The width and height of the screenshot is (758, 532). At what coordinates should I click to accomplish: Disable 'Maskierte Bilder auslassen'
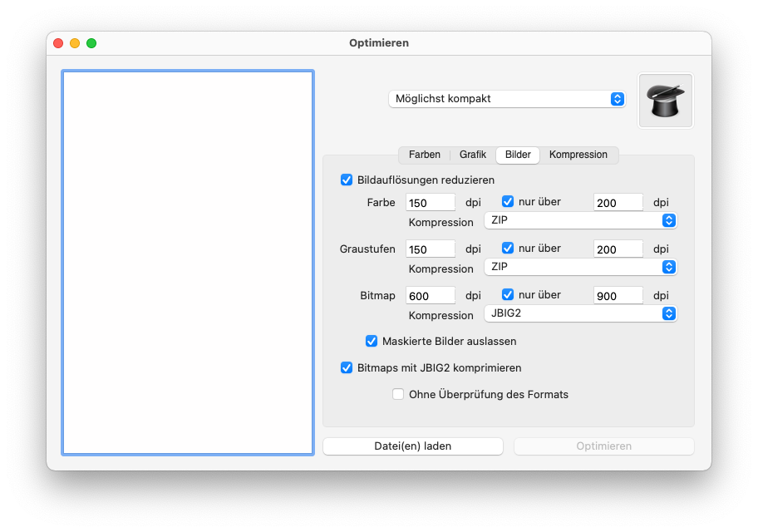372,341
